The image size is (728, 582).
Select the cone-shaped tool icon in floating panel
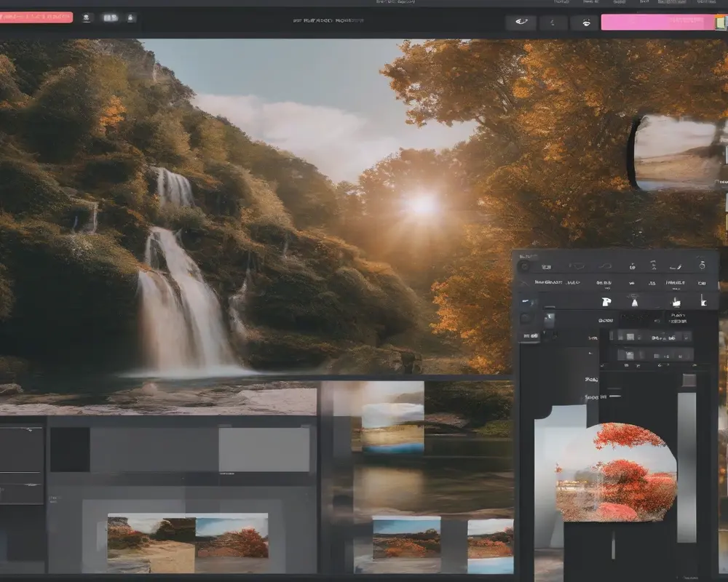[x=634, y=302]
